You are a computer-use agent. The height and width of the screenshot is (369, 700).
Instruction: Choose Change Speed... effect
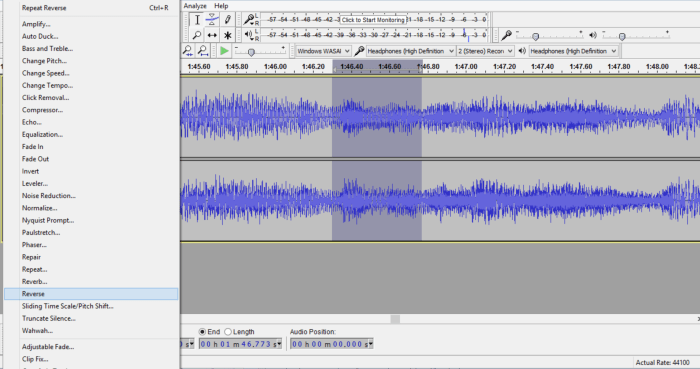coord(91,73)
